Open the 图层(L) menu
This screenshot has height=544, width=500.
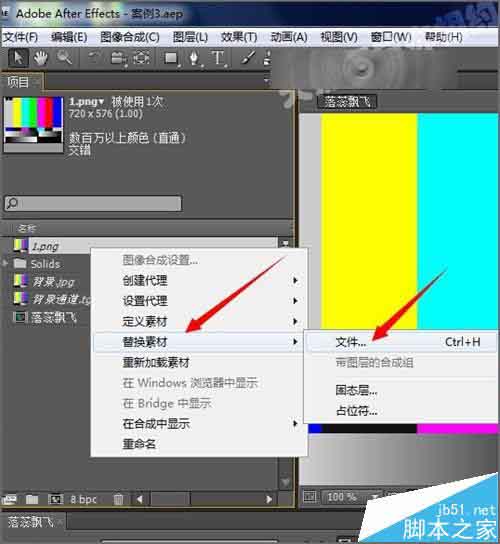pos(190,37)
